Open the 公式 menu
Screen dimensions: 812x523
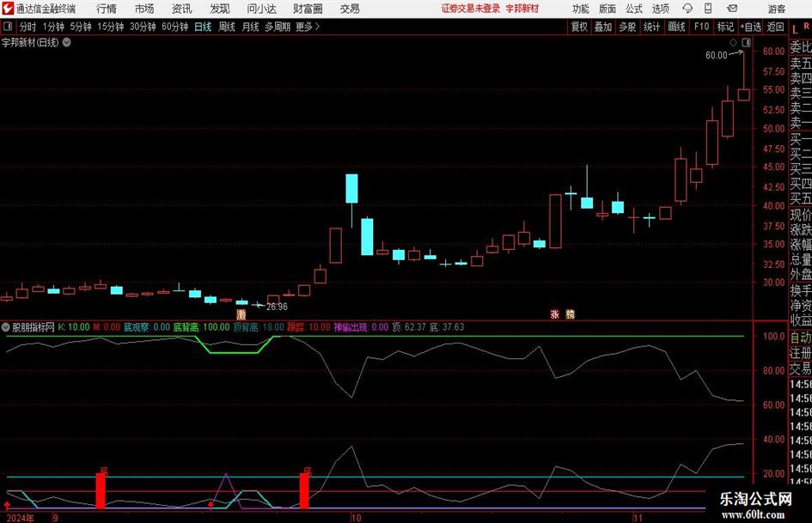coord(634,9)
